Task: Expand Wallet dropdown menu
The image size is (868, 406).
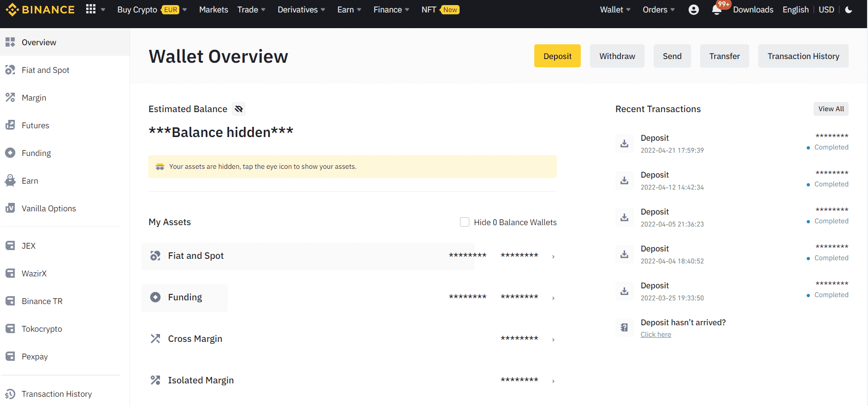Action: (628, 10)
